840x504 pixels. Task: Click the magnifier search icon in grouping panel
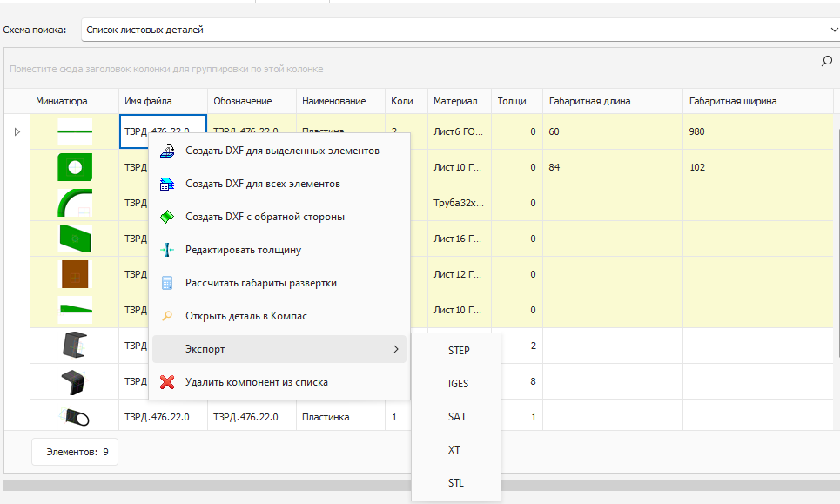click(x=826, y=62)
